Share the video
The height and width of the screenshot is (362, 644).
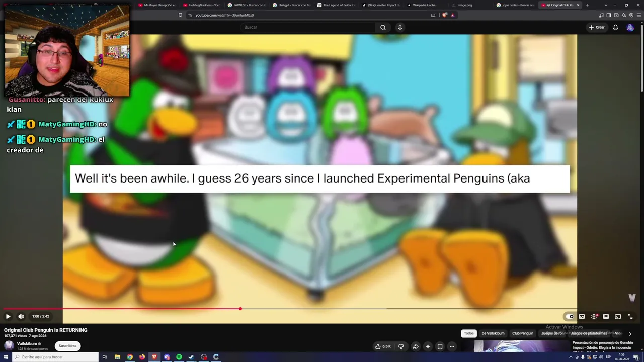pos(416,346)
